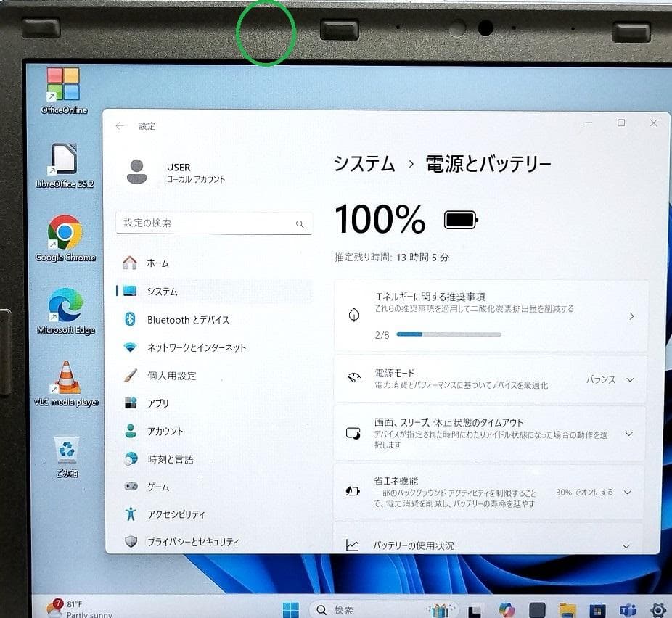Open アプリ settings category
Screen dimensions: 672x618
[158, 403]
